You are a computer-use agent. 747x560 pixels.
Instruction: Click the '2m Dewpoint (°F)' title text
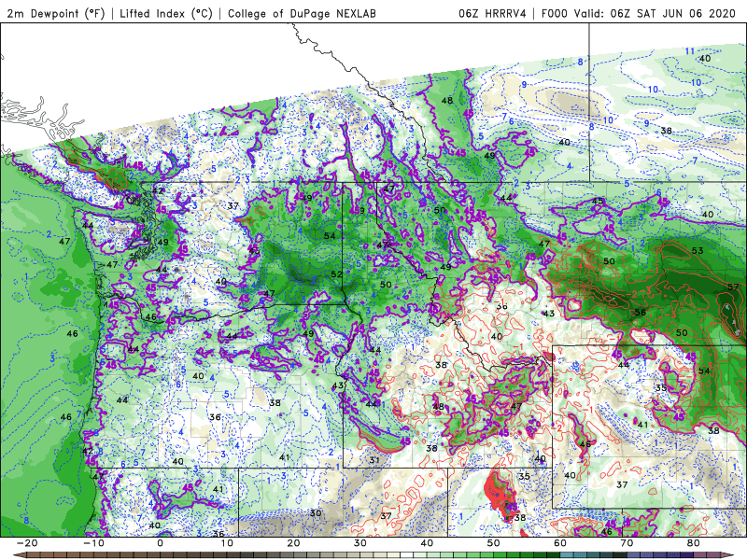[x=56, y=13]
